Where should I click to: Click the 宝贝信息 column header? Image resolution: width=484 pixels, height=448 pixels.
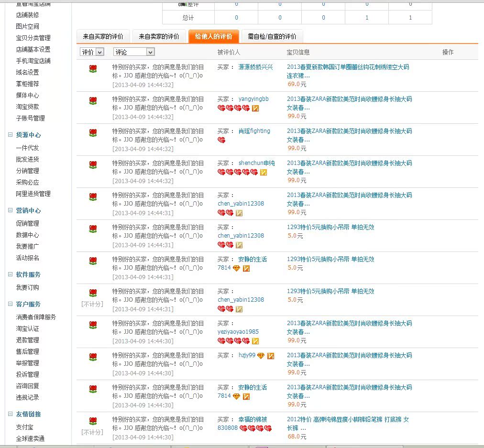[x=298, y=52]
